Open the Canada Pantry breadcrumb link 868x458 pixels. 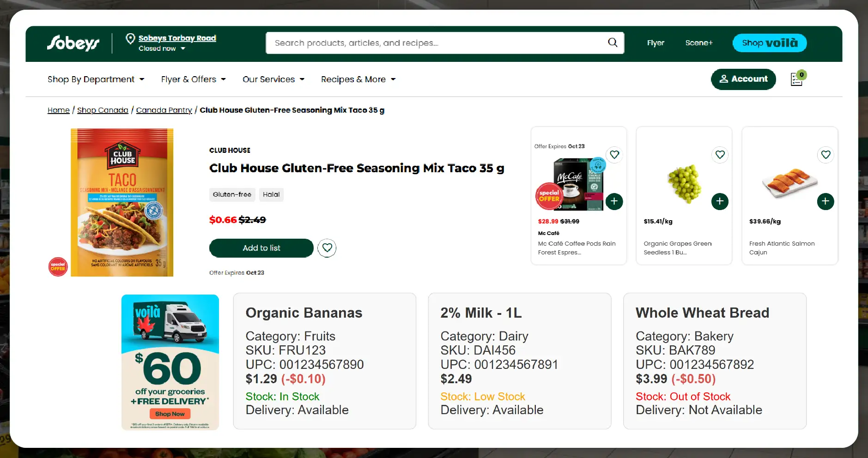164,110
